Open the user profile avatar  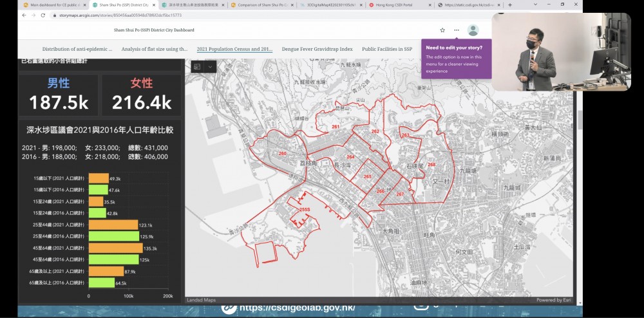click(x=473, y=30)
